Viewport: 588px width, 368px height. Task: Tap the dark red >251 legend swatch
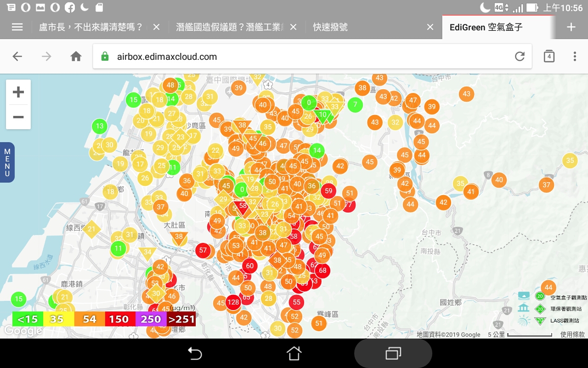tap(181, 319)
